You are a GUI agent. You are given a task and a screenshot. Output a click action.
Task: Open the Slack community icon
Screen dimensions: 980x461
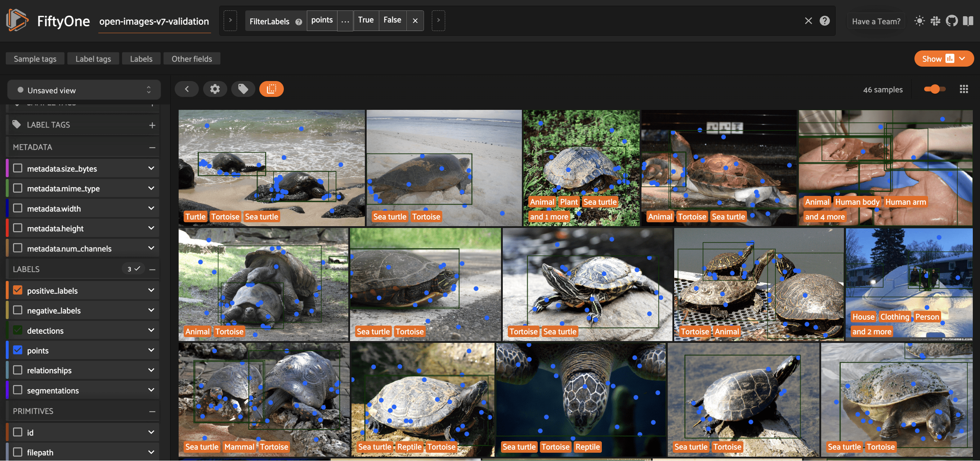935,21
